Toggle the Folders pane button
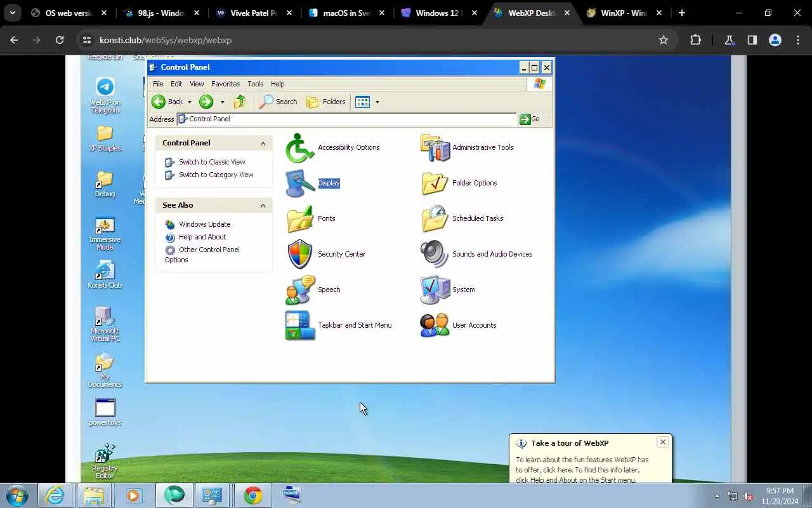The image size is (812, 508). pos(326,102)
